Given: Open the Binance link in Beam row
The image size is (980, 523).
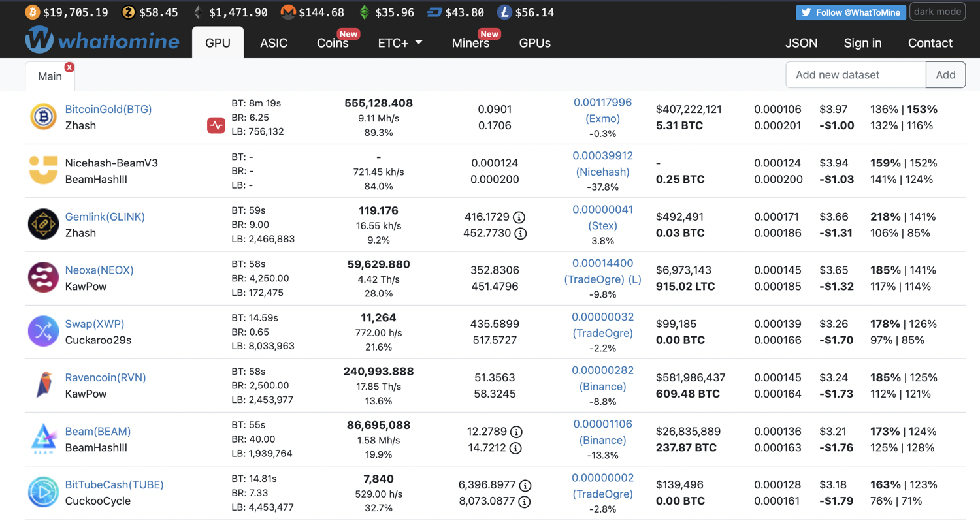Looking at the screenshot, I should (x=602, y=440).
